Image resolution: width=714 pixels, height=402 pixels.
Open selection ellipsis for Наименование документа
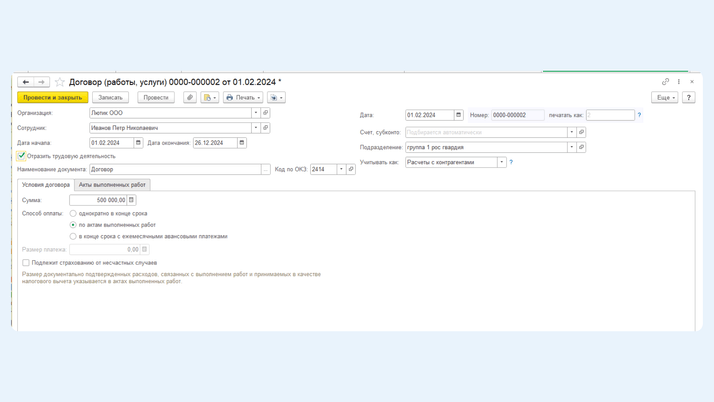coord(265,169)
